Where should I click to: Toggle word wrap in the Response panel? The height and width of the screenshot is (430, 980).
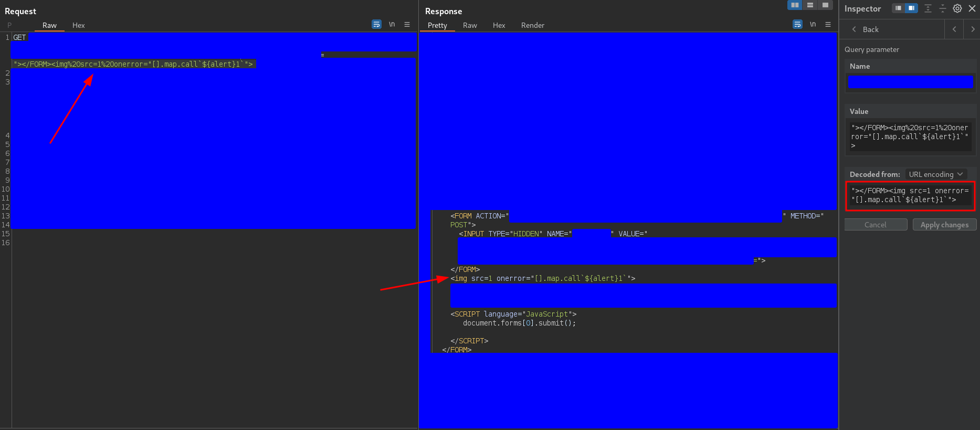pos(797,24)
